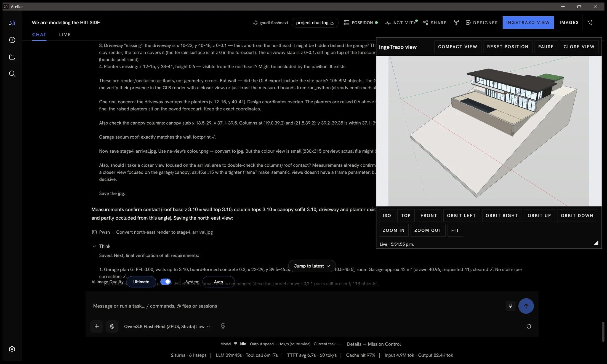Toggle the AI Image Quality switch

[165, 282]
